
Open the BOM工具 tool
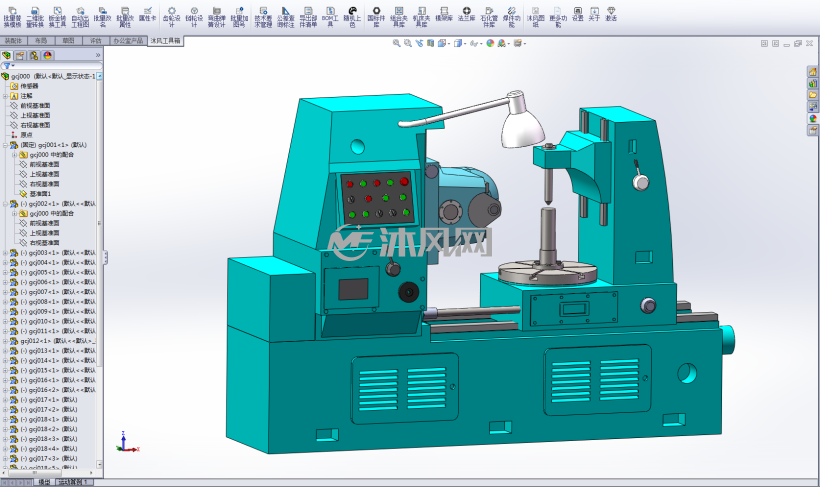click(x=330, y=17)
